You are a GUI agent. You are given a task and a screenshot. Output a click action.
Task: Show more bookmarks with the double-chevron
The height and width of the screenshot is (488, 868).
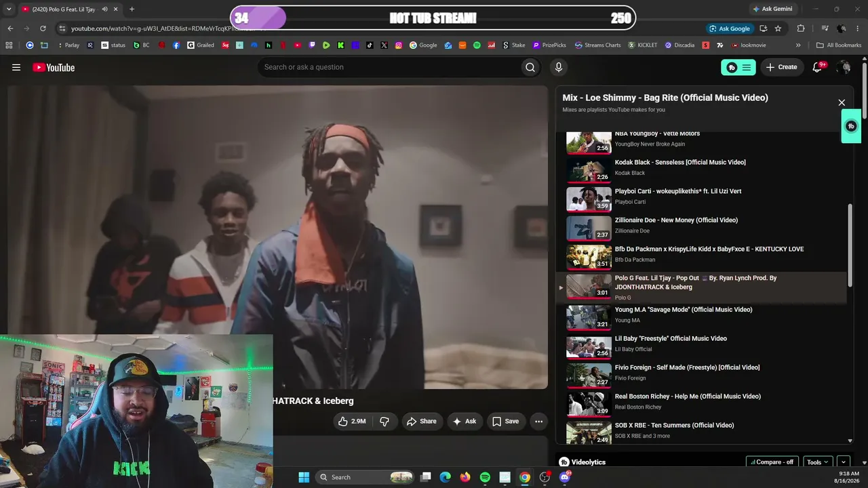(x=798, y=45)
